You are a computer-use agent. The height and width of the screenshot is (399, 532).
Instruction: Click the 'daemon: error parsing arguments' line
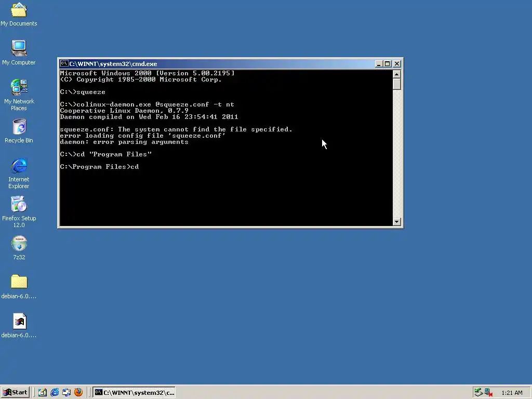coord(124,142)
